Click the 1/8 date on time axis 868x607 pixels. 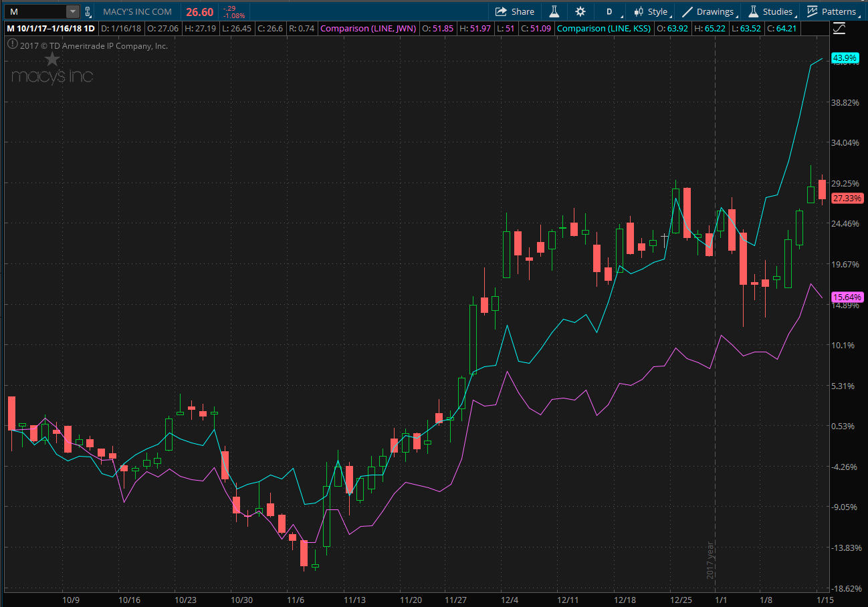[766, 600]
